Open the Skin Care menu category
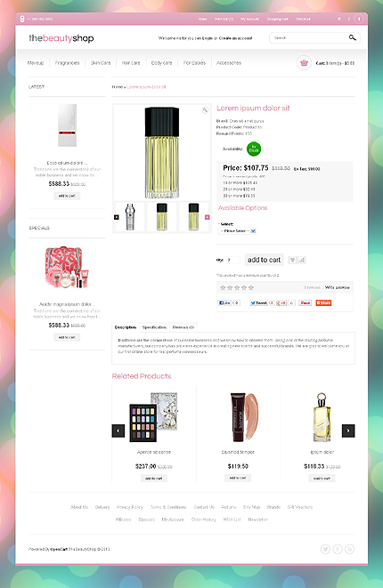The height and width of the screenshot is (588, 383). (101, 63)
